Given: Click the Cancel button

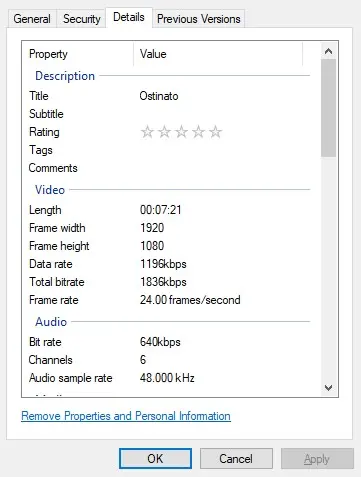Looking at the screenshot, I should point(236,459).
